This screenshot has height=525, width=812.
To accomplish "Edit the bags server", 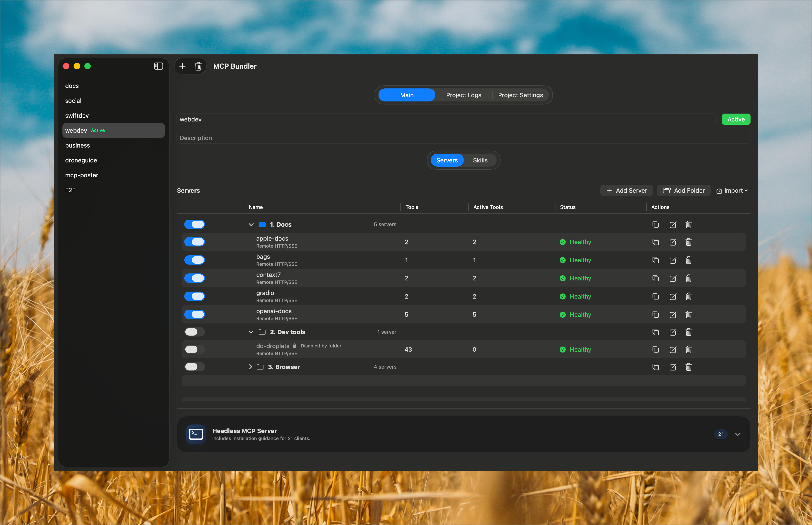I will (673, 260).
